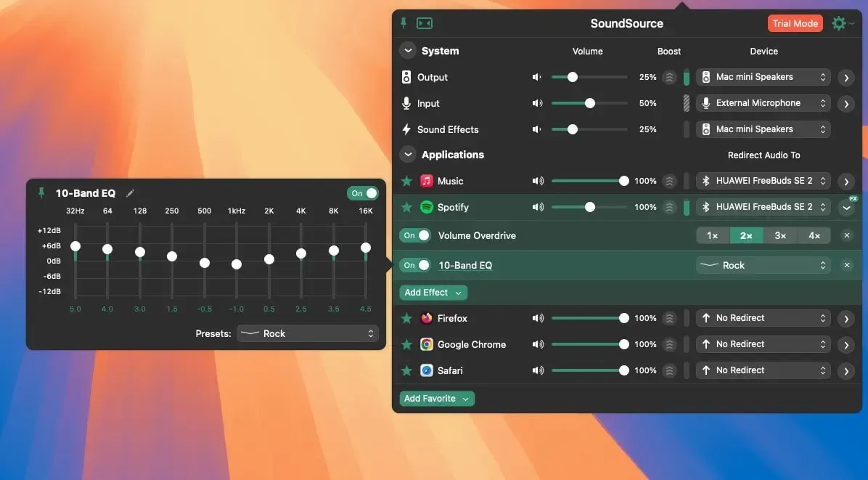Remove the 10-Band EQ effect
The height and width of the screenshot is (480, 868).
tap(847, 265)
